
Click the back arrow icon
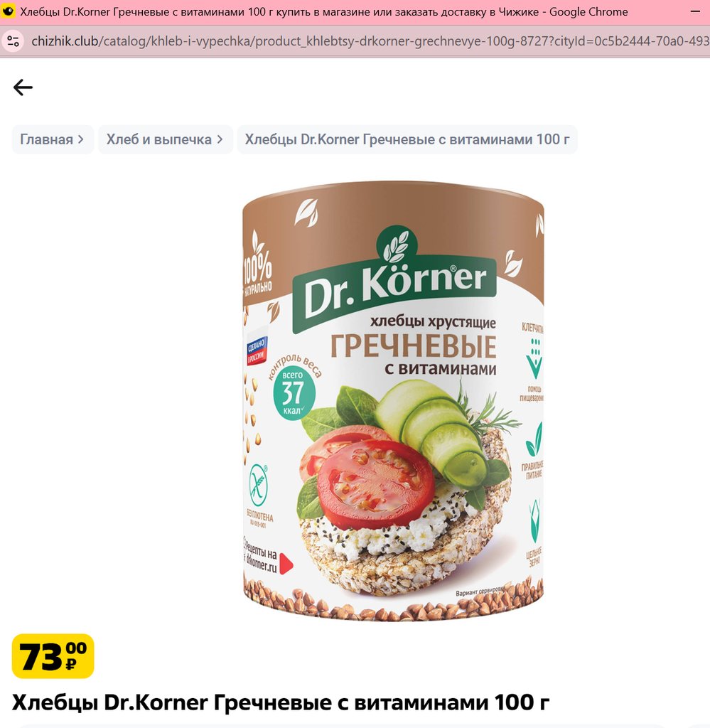coord(23,87)
